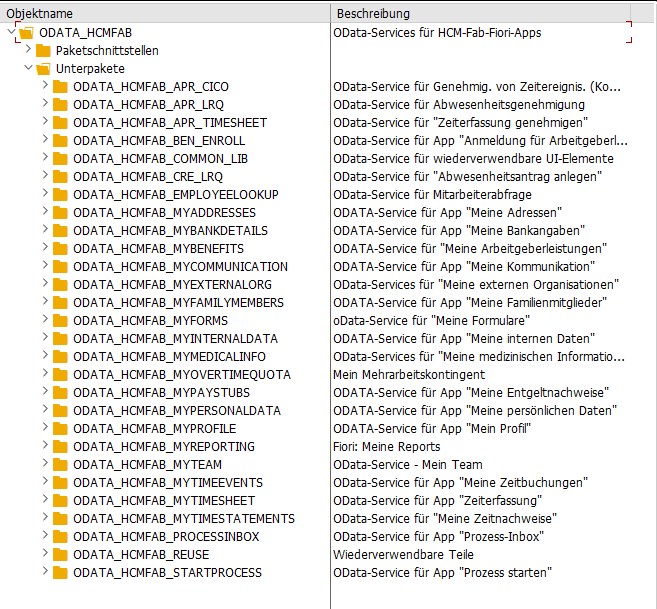Click folder icon of ODATA_HCMFAB_MYBANKDETAILS
This screenshot has width=657, height=609.
click(60, 231)
